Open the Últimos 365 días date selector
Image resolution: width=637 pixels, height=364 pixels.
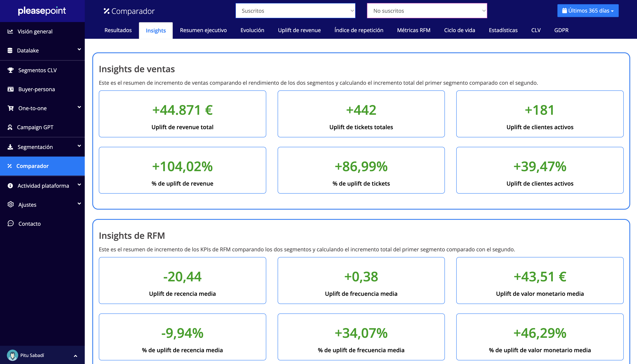coord(588,11)
